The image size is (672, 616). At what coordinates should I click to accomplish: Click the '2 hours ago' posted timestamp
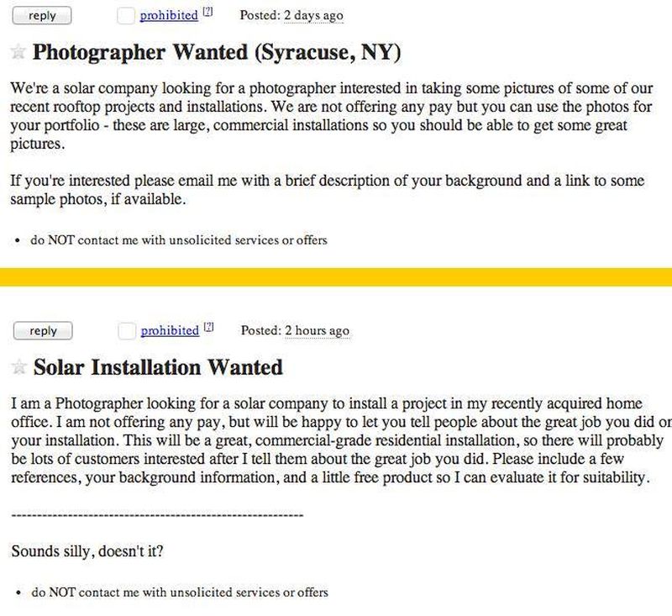click(318, 330)
